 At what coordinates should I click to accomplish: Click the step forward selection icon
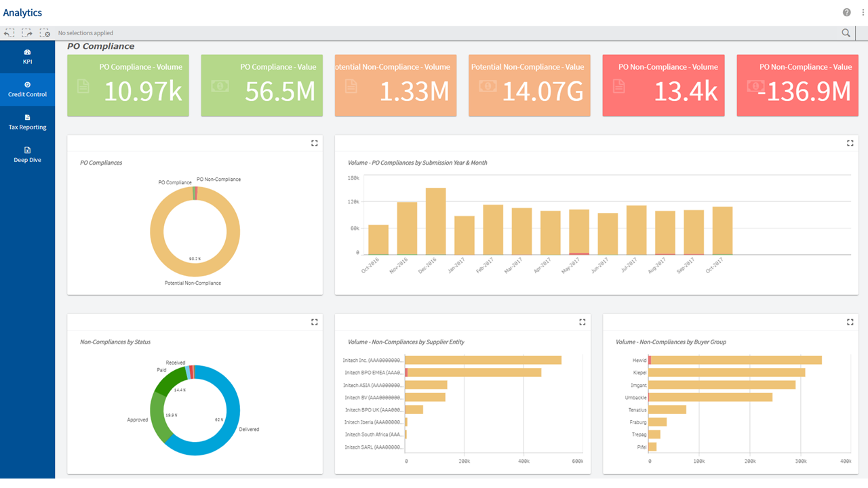coord(27,33)
